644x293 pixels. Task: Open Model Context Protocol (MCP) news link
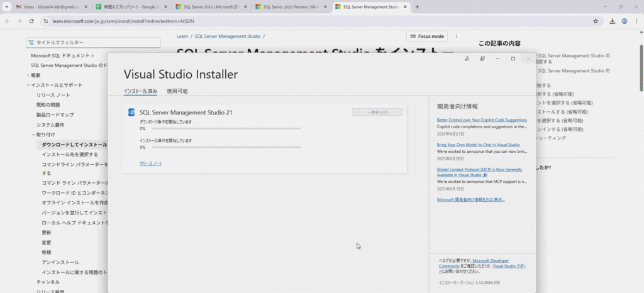480,172
